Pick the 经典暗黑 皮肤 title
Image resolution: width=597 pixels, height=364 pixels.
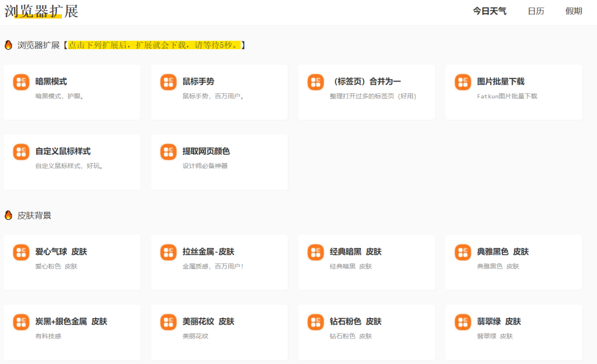point(355,252)
